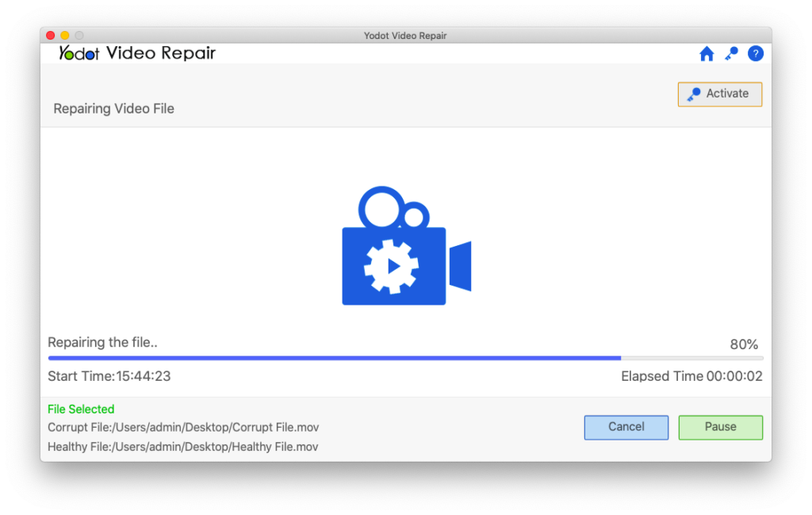Open the license key activation icon

730,54
